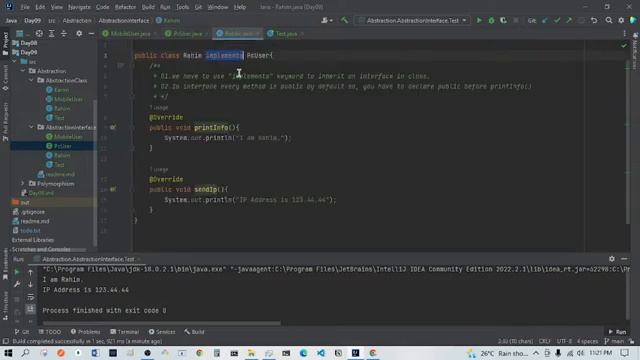This screenshot has width=640, height=360.
Task: Rerun the program in the Run panel
Action: (17, 272)
